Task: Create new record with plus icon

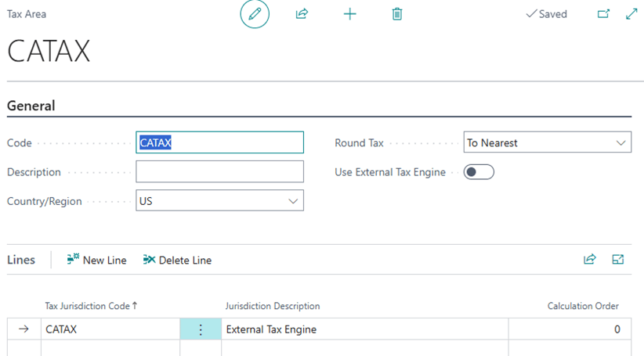Action: click(349, 14)
